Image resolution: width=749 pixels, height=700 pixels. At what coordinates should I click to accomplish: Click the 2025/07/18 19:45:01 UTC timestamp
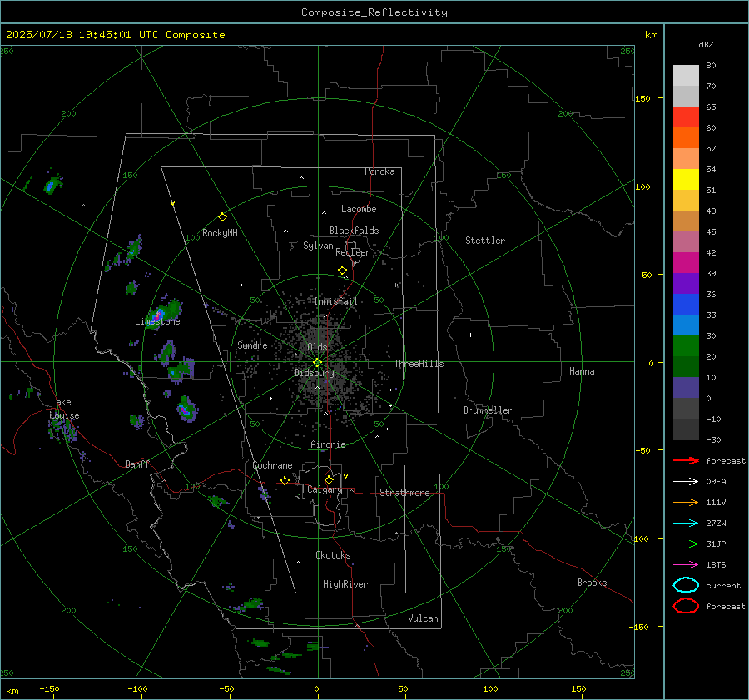(x=115, y=35)
